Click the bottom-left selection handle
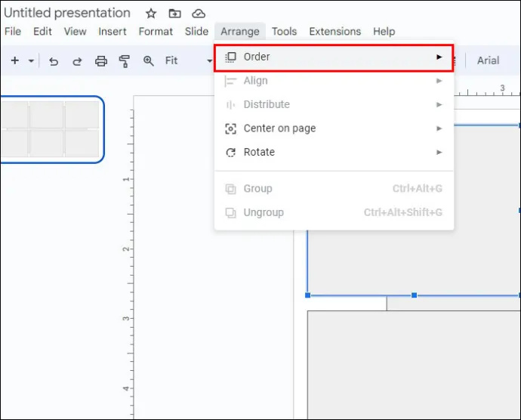 pos(307,295)
